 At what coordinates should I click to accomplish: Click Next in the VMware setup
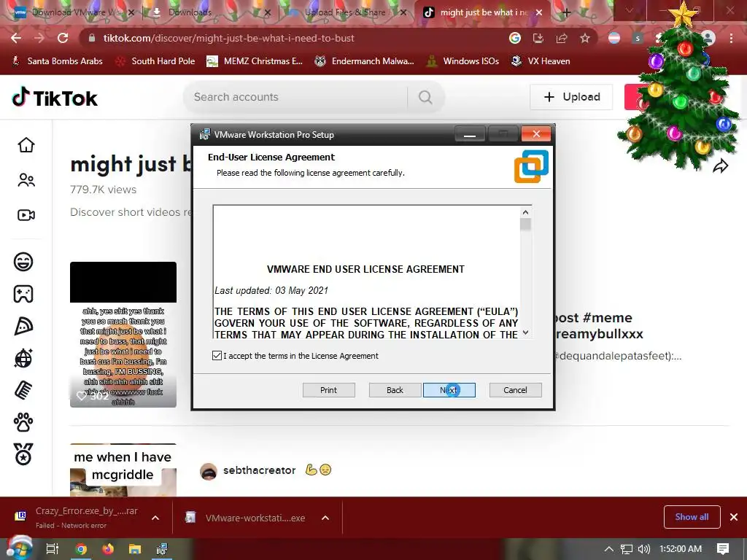click(x=449, y=390)
